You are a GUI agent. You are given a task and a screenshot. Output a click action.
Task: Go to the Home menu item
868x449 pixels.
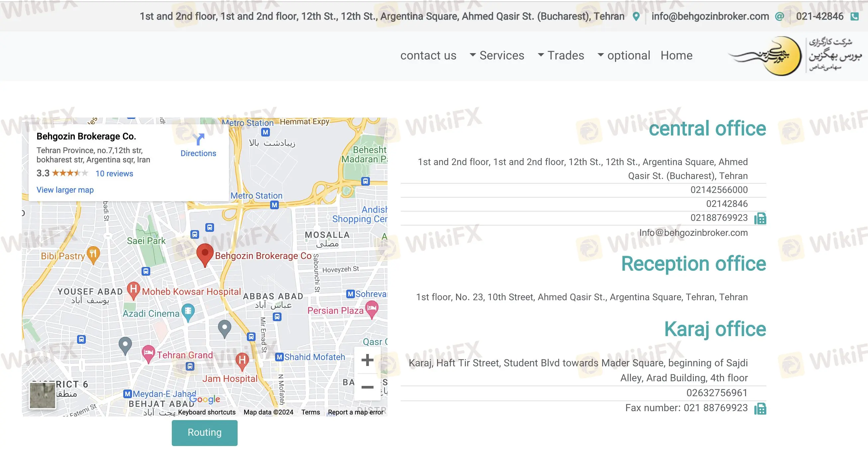(x=676, y=55)
